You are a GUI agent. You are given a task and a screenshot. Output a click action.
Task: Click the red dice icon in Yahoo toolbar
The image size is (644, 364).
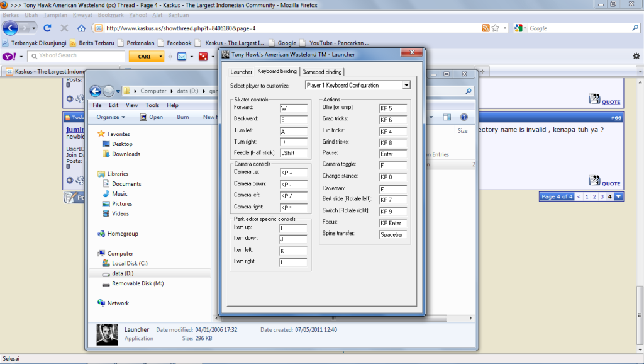click(203, 56)
